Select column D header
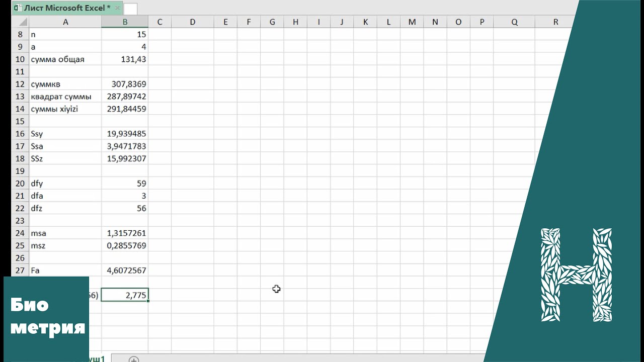This screenshot has height=362, width=644. (x=193, y=22)
